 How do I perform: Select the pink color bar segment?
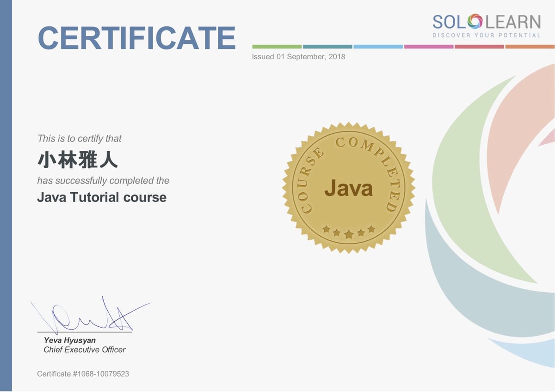428,47
